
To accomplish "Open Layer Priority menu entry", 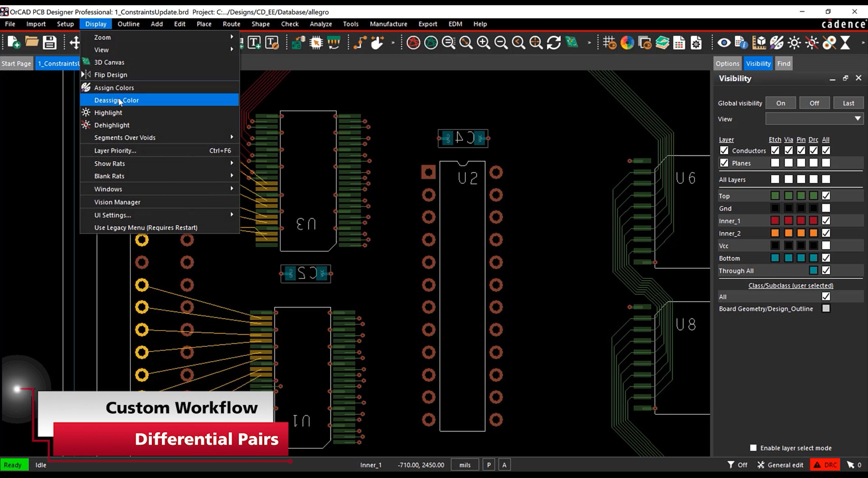I will [x=160, y=151].
